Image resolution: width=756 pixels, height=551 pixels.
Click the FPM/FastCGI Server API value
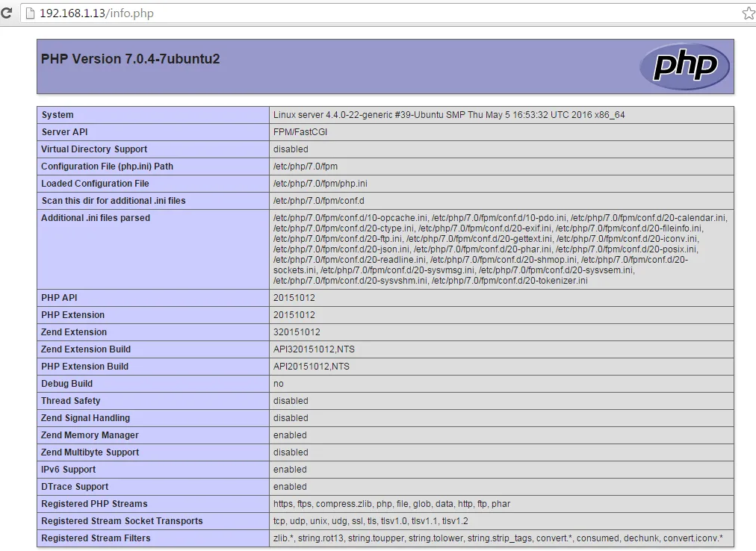tap(300, 132)
